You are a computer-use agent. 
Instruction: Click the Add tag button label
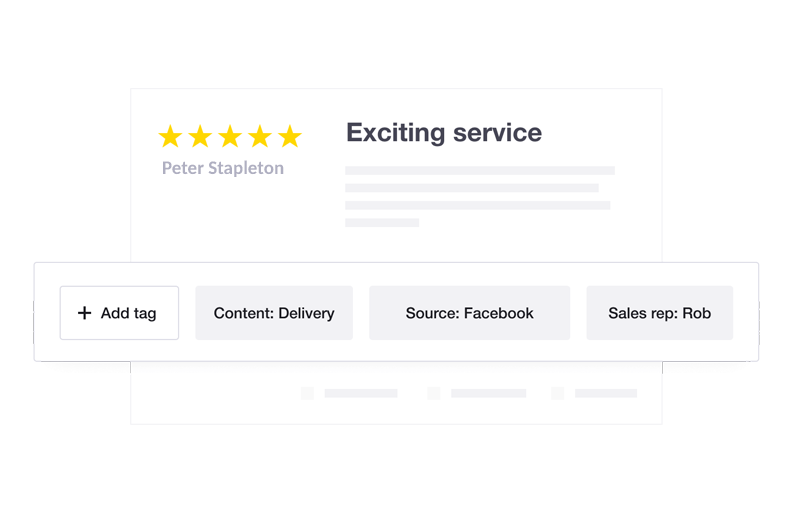[129, 313]
